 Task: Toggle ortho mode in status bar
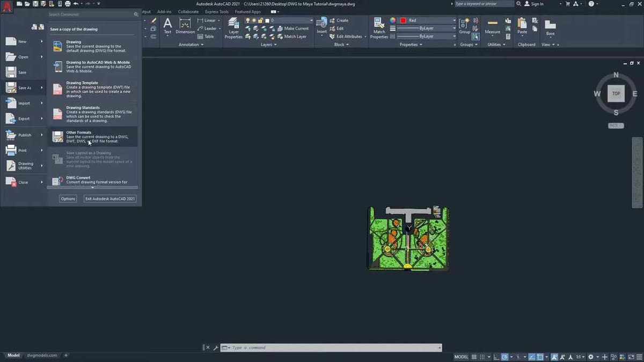pos(496,357)
